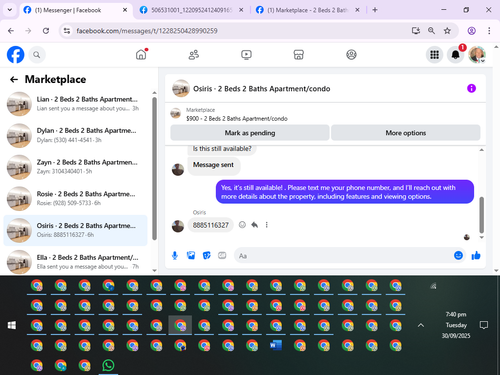Open Word from the taskbar

pos(276,345)
